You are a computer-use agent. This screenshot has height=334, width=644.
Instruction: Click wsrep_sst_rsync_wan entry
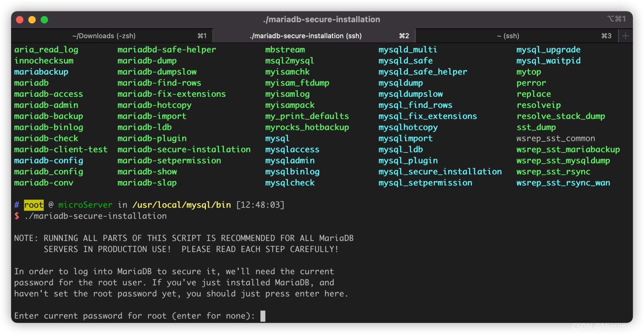tap(563, 183)
